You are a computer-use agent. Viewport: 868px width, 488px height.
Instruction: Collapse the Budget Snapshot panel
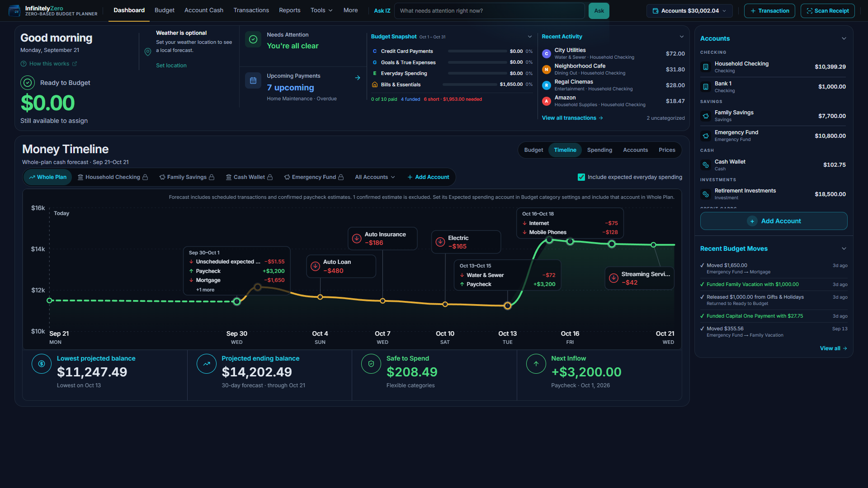(530, 37)
